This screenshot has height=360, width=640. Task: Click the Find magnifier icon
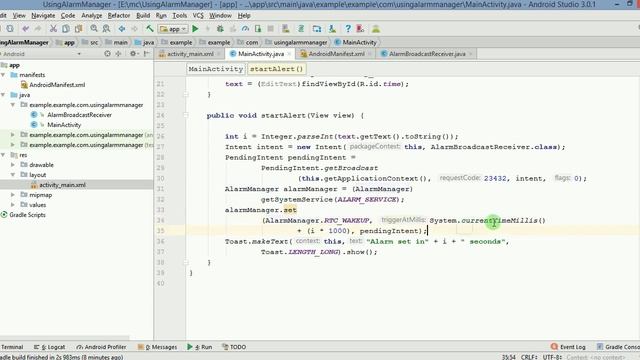point(94,29)
